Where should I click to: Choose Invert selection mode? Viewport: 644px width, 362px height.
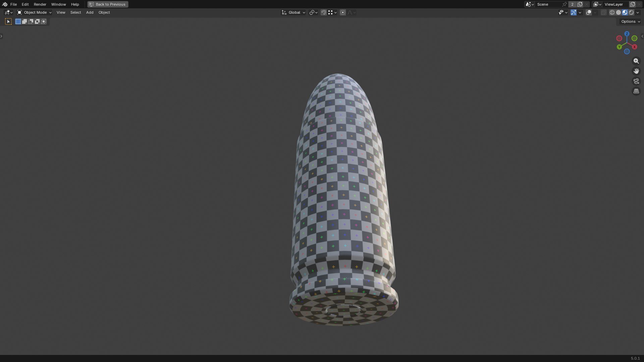pos(37,21)
